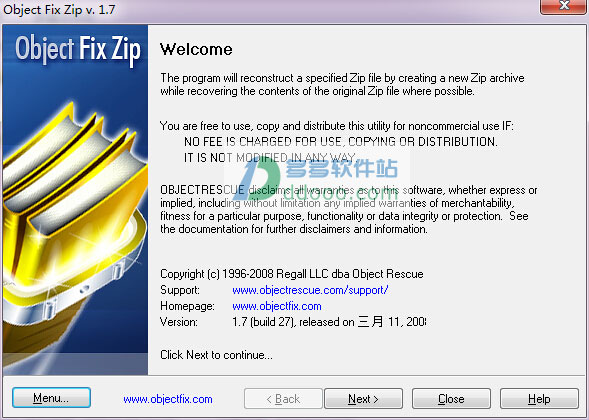Click the Next > button

(x=363, y=399)
